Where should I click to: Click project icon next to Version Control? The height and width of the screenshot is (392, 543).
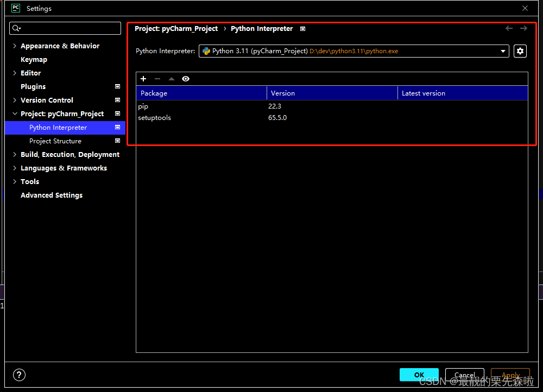tap(117, 100)
